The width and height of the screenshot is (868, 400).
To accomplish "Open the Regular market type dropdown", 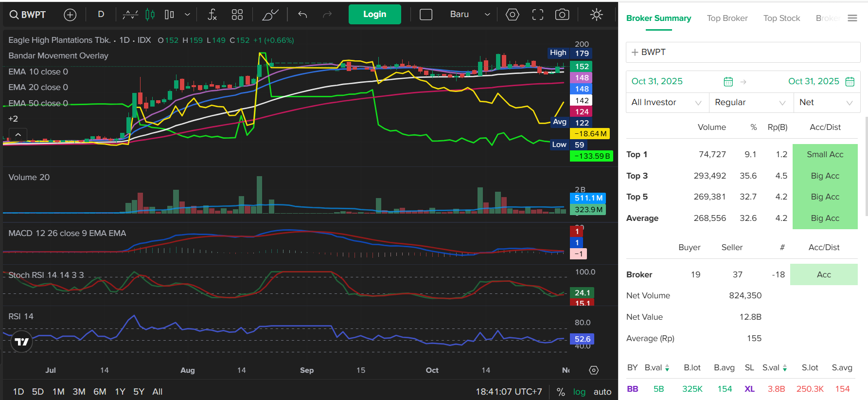I will coord(750,103).
